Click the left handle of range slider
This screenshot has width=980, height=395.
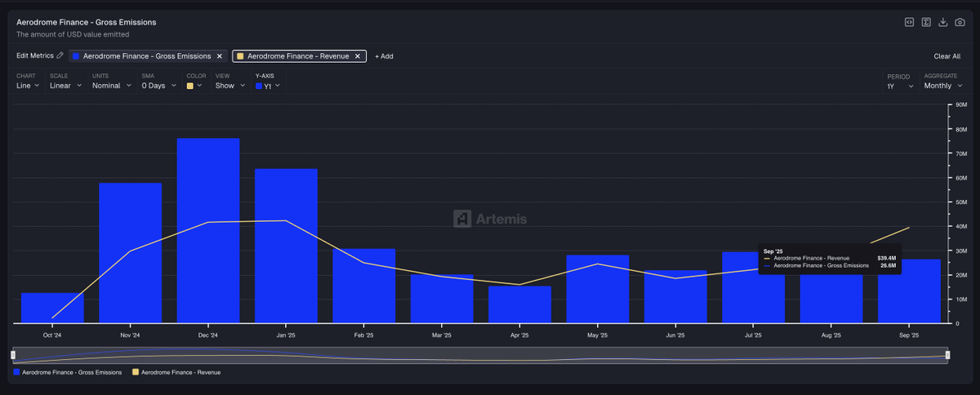[x=13, y=355]
